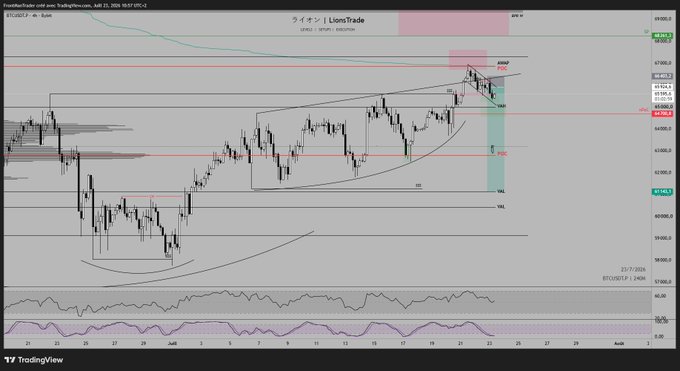Click the 62000,0 price axis tick
680x371 pixels.
coord(663,172)
